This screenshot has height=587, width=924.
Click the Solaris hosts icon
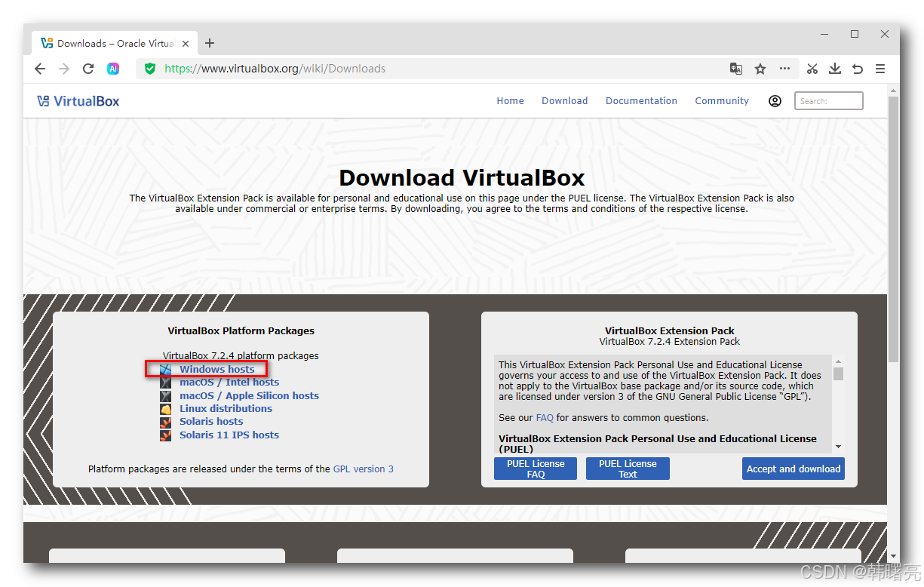(165, 422)
